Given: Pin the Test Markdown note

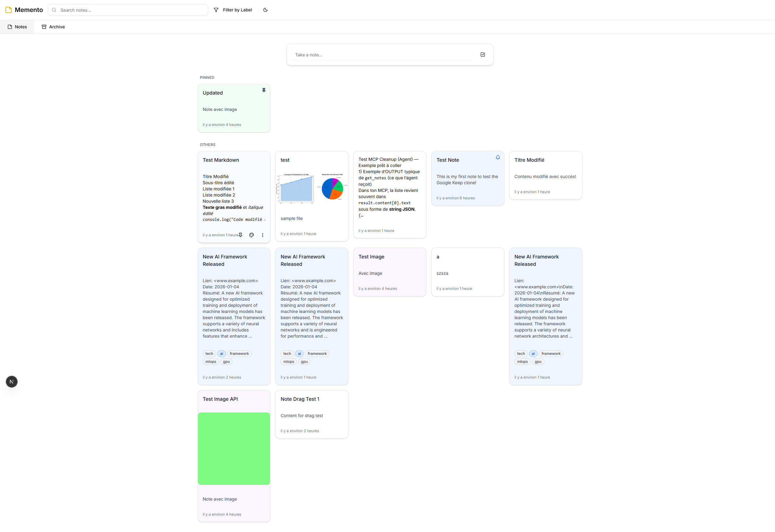Looking at the screenshot, I should (240, 235).
